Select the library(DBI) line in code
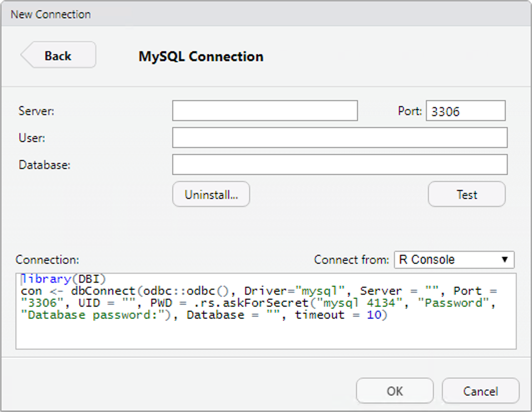Screen dimensions: 532x412 (63, 279)
